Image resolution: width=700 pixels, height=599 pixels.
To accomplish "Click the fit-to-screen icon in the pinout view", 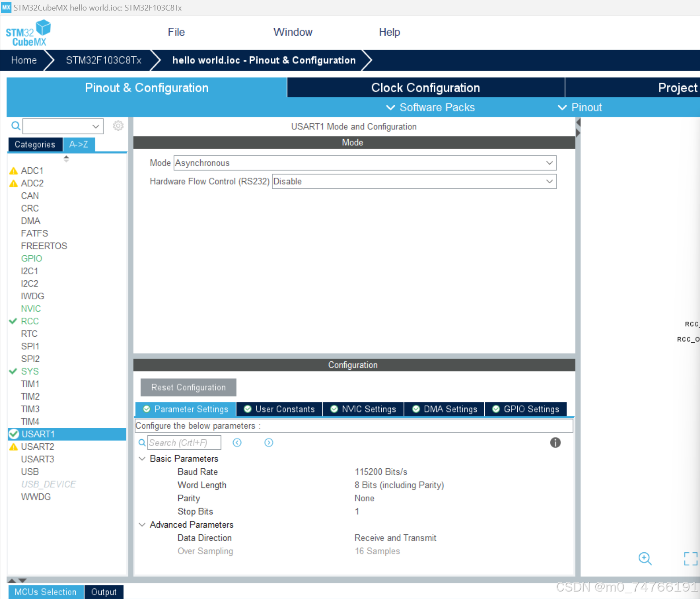I will pyautogui.click(x=690, y=559).
